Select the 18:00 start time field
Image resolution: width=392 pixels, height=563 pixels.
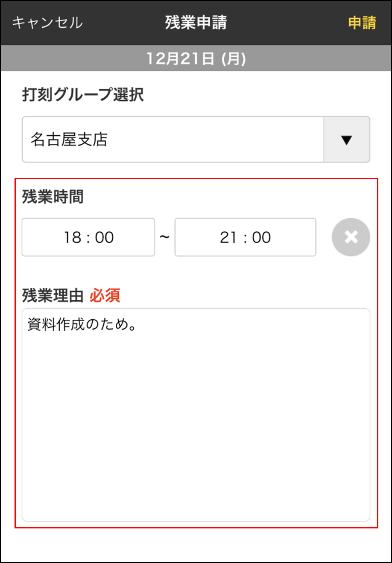click(x=88, y=237)
